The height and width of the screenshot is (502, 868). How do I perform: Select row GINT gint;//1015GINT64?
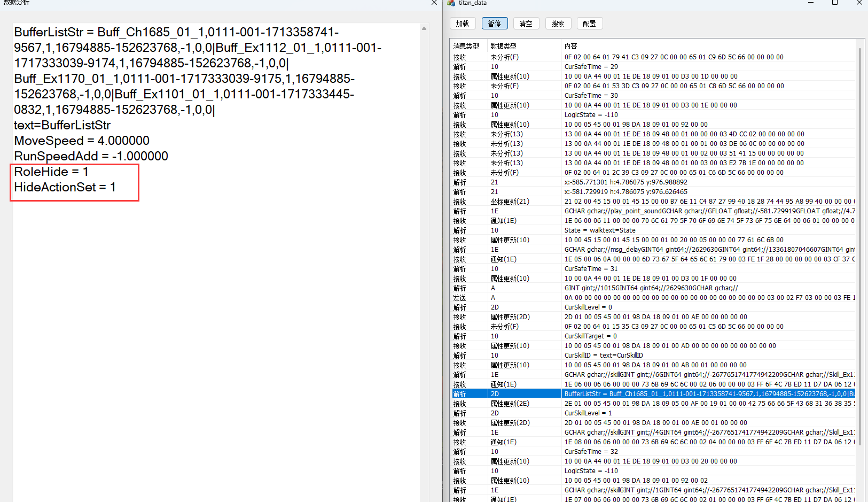coord(654,288)
